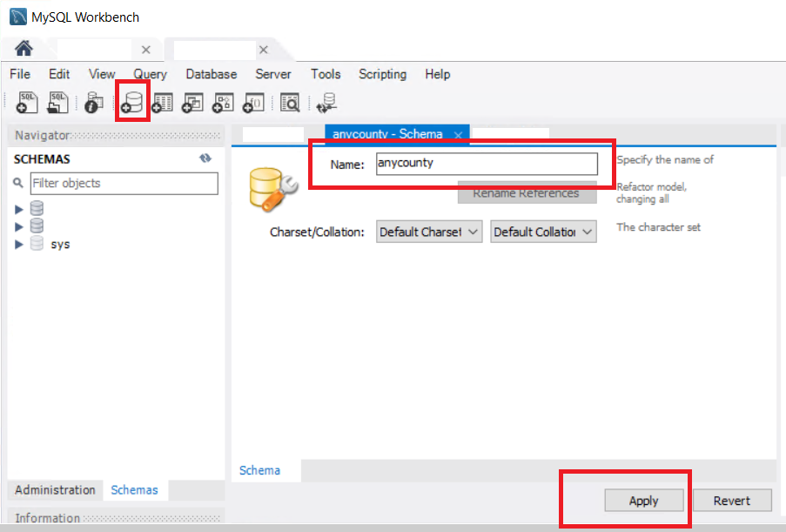Click the 'Specify the name of' hint text

[x=665, y=159]
